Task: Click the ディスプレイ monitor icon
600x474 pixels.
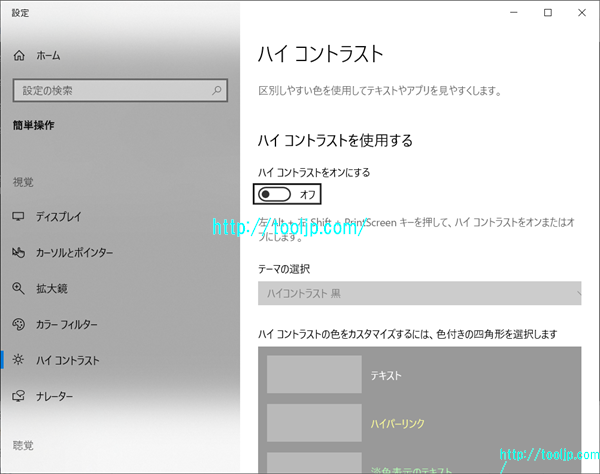Action: (18, 217)
